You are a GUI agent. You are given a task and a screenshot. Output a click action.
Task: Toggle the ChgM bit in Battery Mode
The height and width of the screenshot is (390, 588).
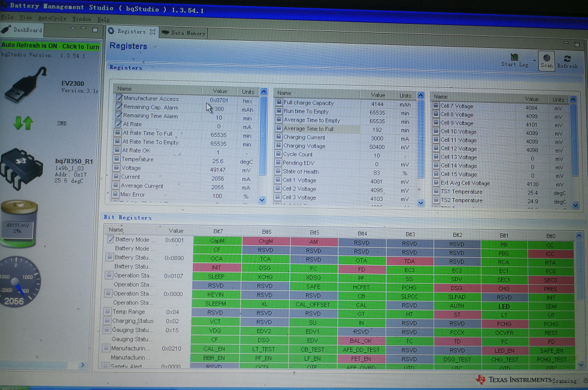(x=266, y=241)
